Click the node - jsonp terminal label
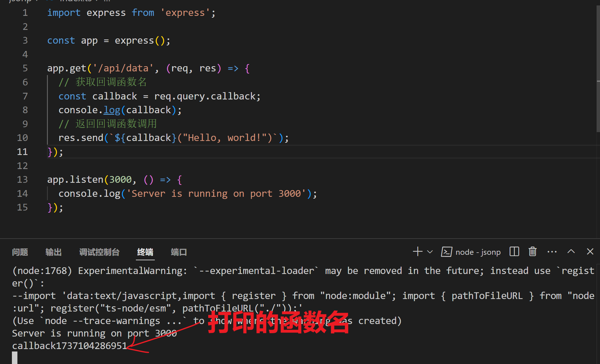 pyautogui.click(x=478, y=252)
